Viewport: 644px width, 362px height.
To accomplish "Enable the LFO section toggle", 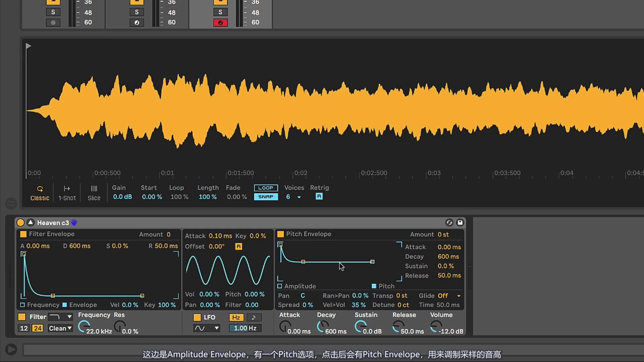I will point(197,317).
